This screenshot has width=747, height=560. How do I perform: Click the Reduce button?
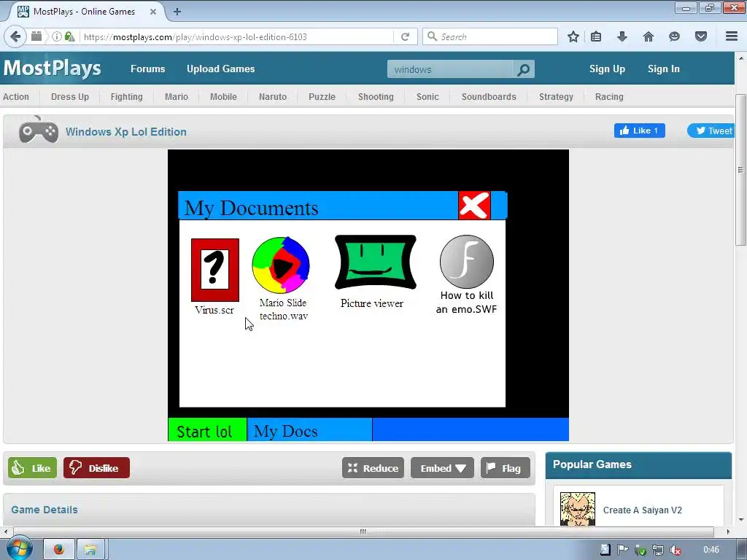[x=373, y=467]
